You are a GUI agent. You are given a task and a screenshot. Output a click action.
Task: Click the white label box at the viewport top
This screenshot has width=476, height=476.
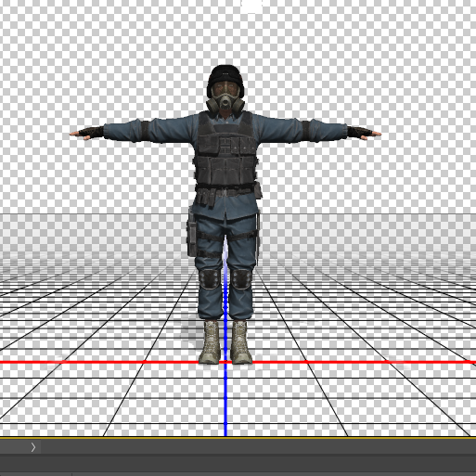click(x=251, y=5)
